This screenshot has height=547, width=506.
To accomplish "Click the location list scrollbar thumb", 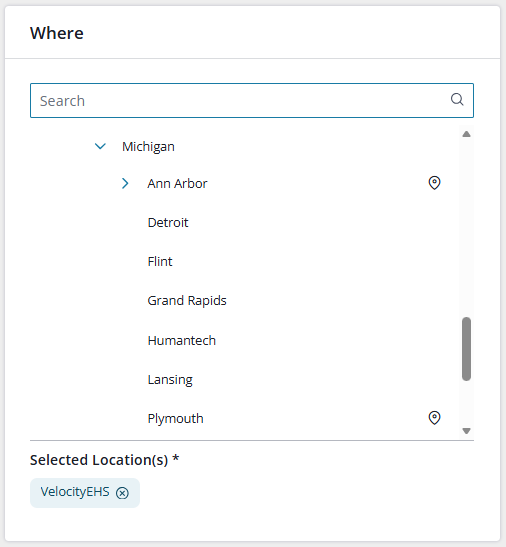I will point(467,349).
